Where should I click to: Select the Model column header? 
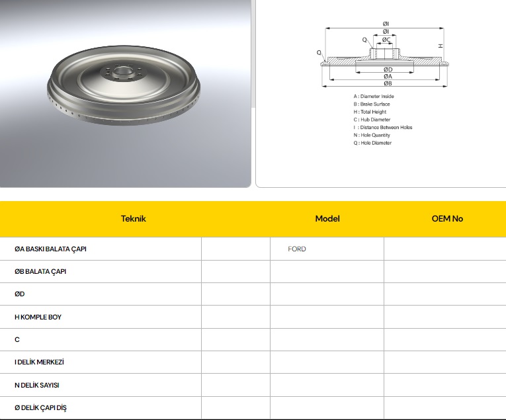(x=327, y=218)
